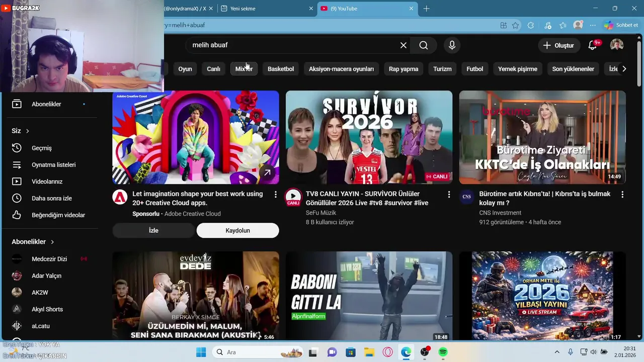Select the Yemek pişirme filter chip
Screen dimensions: 644x362
518,69
